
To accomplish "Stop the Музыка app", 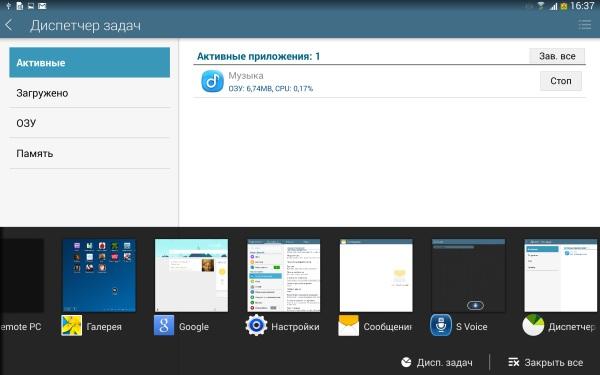I will pos(561,81).
